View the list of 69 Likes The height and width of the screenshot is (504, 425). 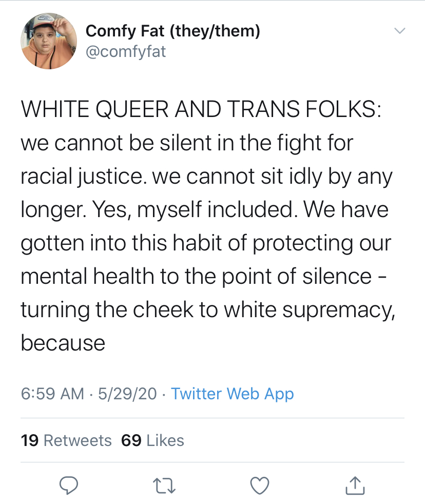pos(153,440)
